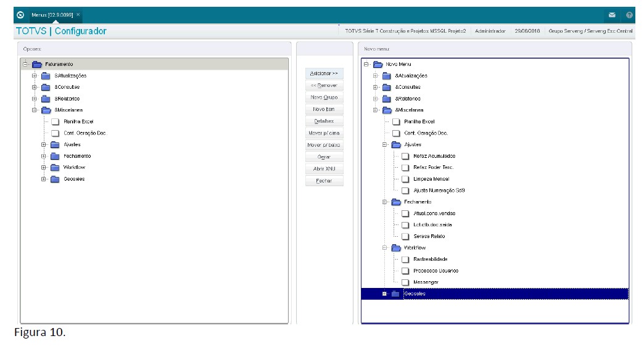The image size is (644, 349).
Task: Collapse Workflow in the Novo menu tree
Action: tap(384, 248)
